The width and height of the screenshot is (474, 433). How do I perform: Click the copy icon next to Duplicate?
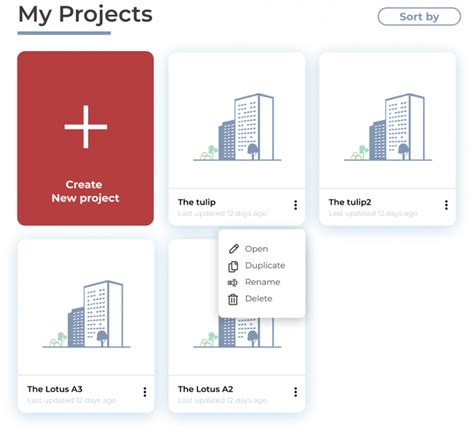[x=233, y=266]
